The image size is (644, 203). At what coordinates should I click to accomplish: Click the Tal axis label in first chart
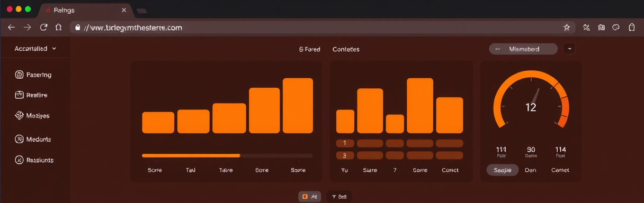[x=191, y=170]
